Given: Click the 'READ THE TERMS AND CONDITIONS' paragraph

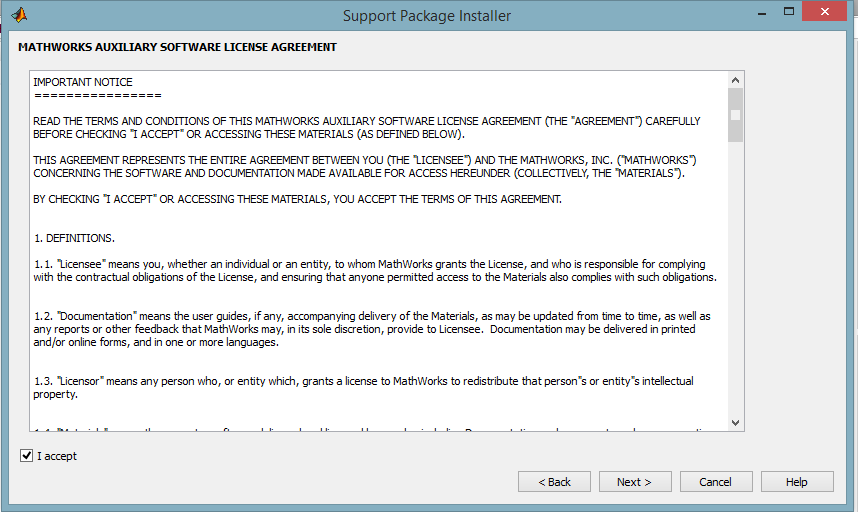Looking at the screenshot, I should [367, 127].
